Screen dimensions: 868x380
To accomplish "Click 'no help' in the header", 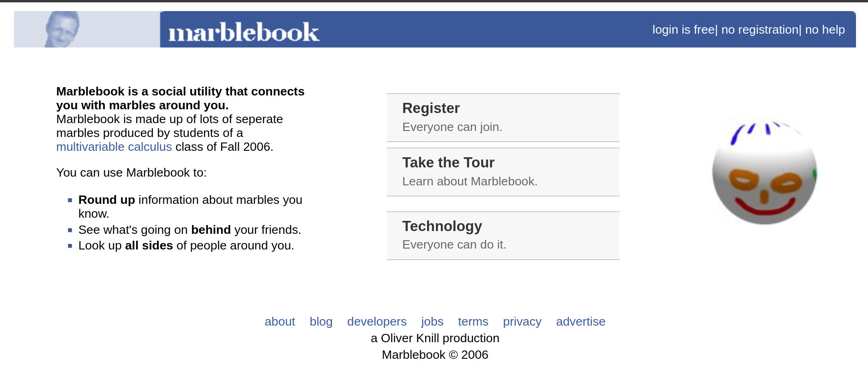I will (x=825, y=30).
